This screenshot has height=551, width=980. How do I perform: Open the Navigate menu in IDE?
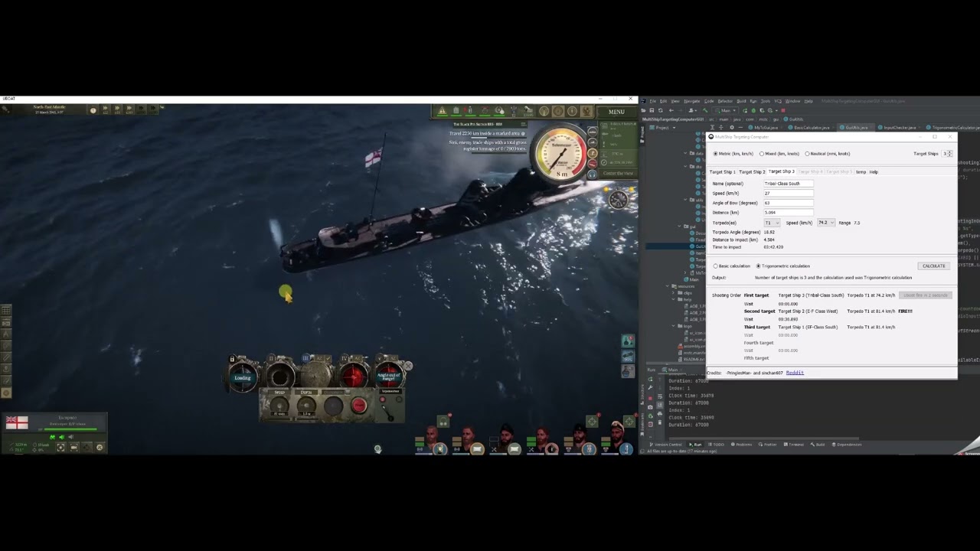click(692, 101)
